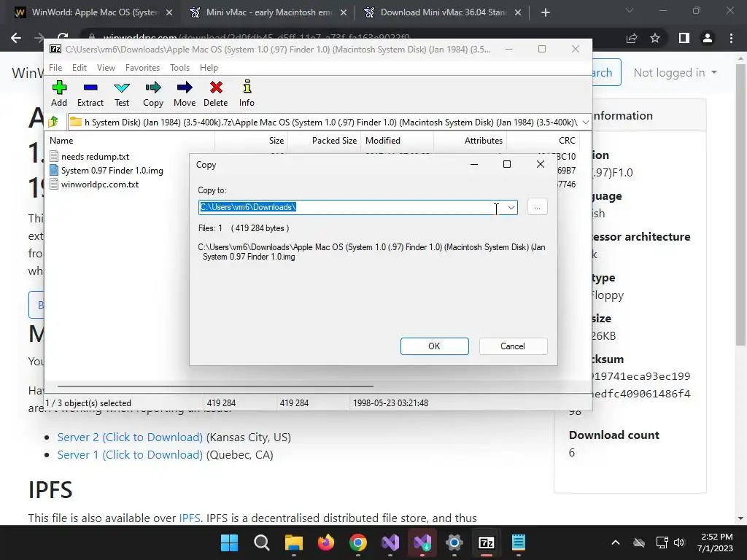Click the Move toolbar icon
The width and height of the screenshot is (747, 560).
click(x=185, y=94)
